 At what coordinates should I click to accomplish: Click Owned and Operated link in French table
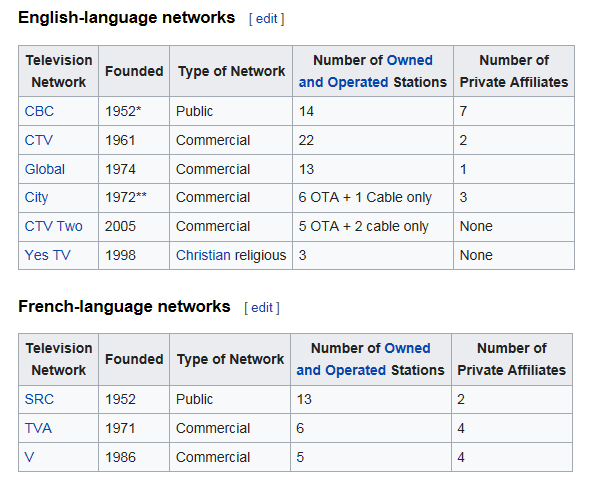pyautogui.click(x=364, y=359)
